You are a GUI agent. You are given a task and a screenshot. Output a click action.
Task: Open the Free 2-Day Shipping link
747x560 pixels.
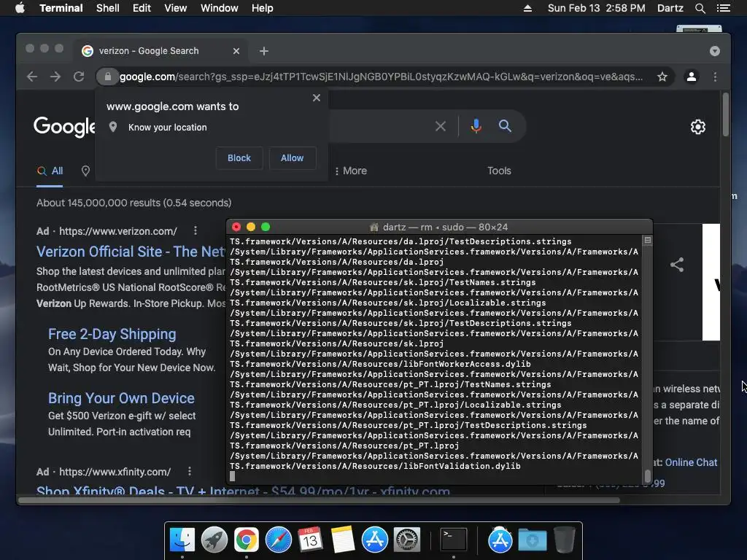point(112,334)
